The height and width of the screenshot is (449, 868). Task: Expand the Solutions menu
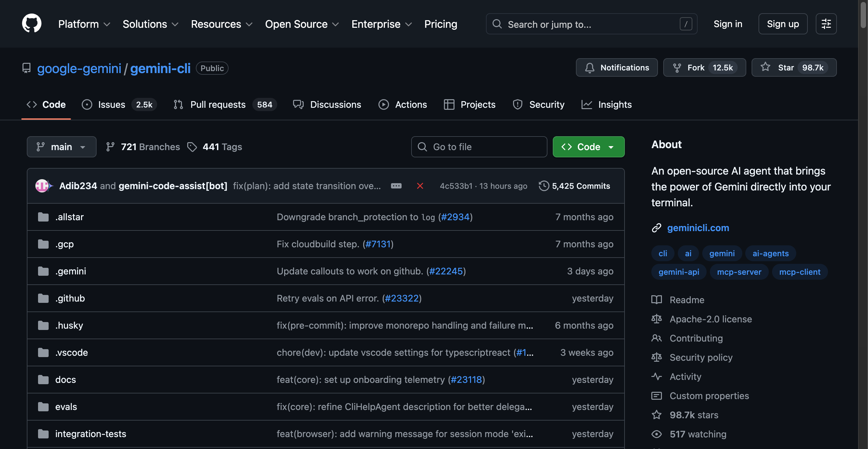coord(150,24)
